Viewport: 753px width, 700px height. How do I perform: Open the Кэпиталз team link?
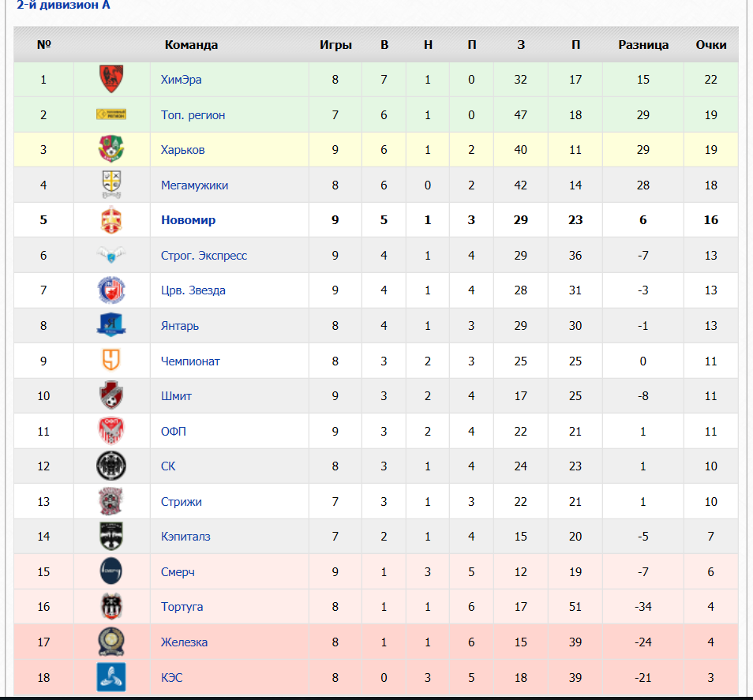(x=185, y=537)
